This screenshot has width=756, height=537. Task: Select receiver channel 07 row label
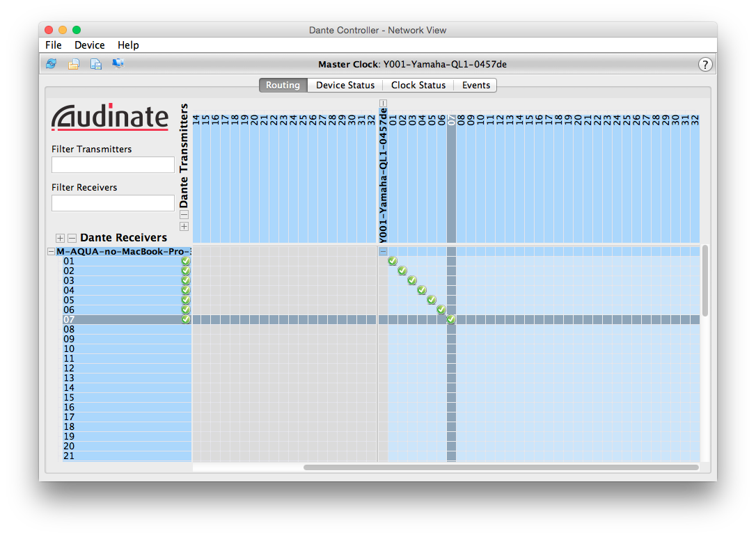(x=69, y=319)
